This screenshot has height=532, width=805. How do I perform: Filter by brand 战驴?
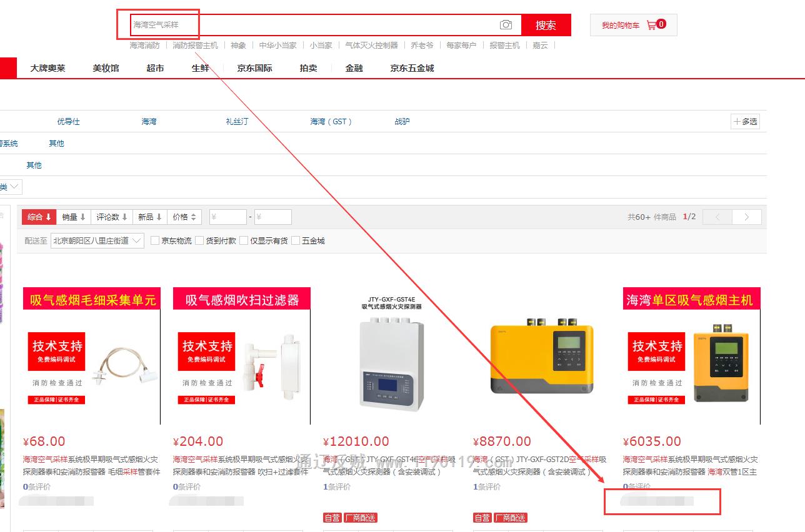[x=402, y=122]
